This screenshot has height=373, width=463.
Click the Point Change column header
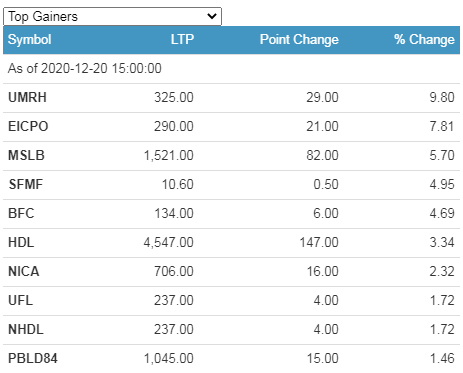[299, 39]
